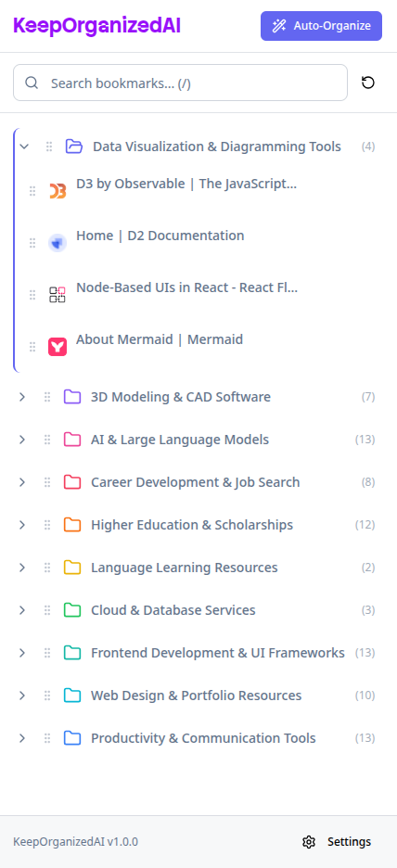Grab drag handle of Data Visualization folder
The width and height of the screenshot is (397, 868).
point(49,147)
